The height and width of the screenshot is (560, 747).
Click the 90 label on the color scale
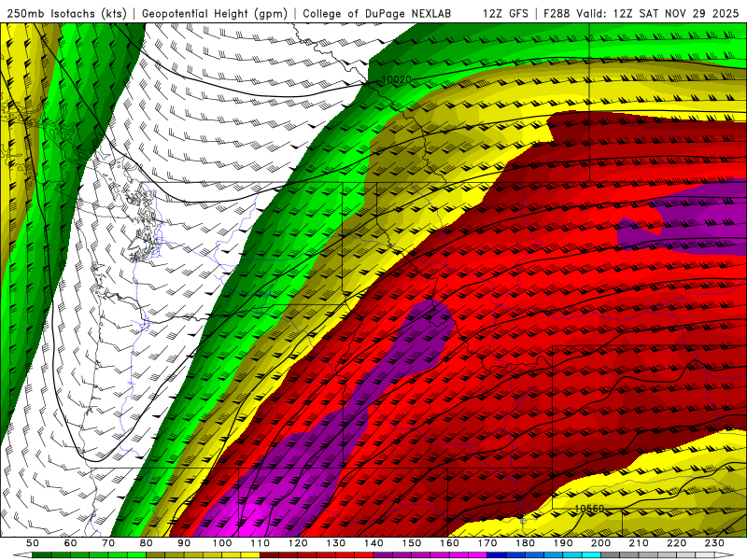[x=184, y=543]
